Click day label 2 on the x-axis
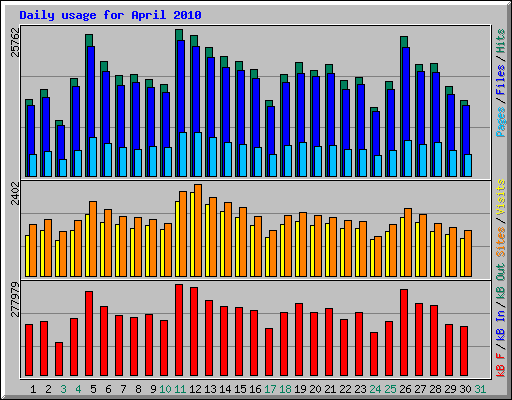This screenshot has height=400, width=512. tap(48, 389)
